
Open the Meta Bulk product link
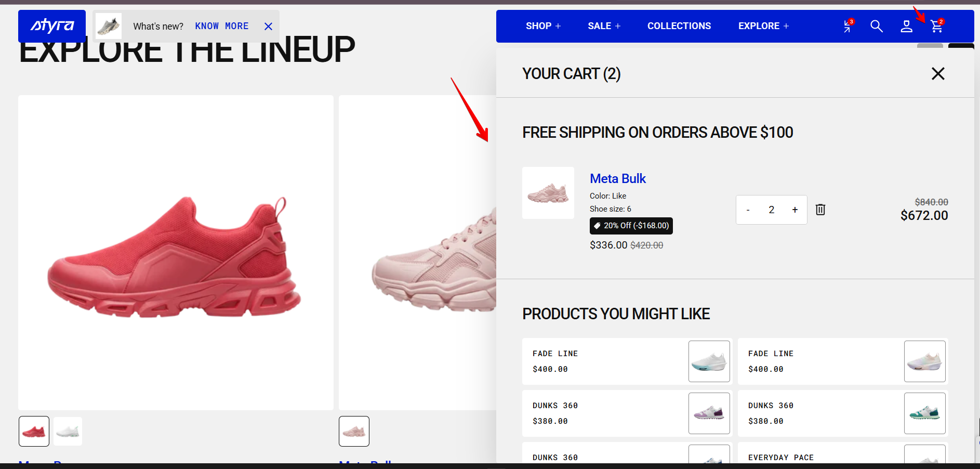click(618, 178)
